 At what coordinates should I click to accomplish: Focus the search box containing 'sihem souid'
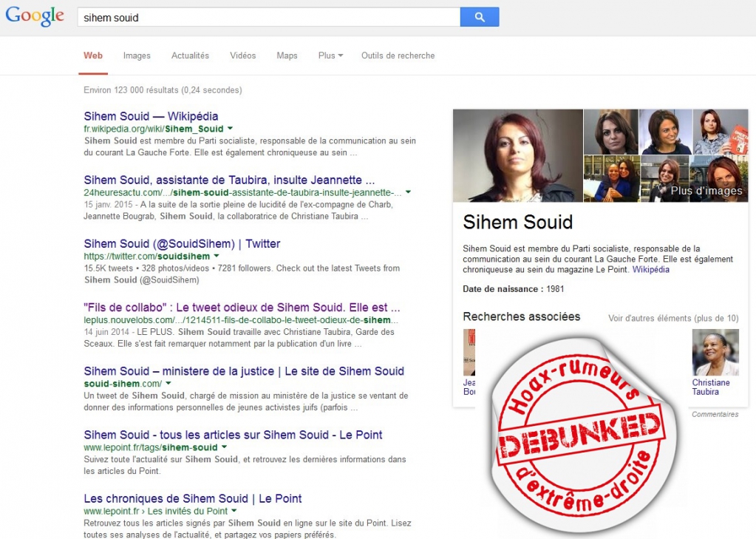pyautogui.click(x=268, y=17)
